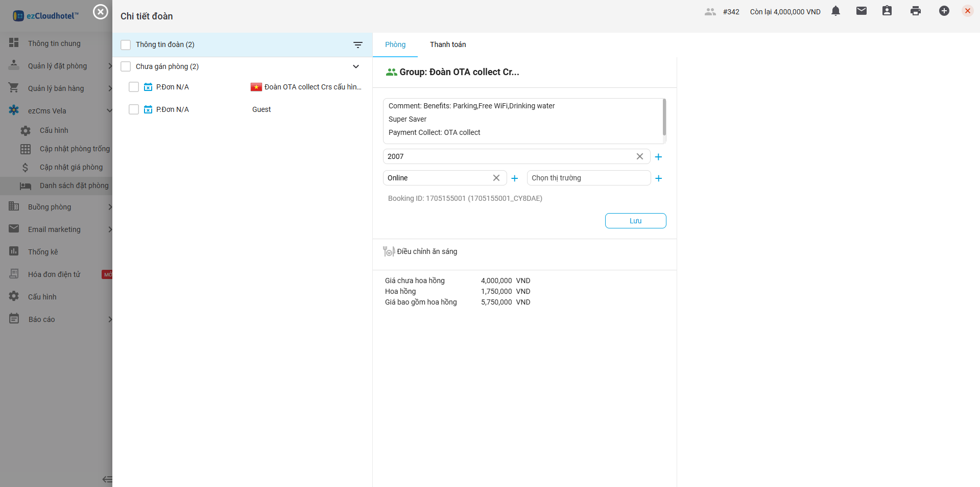Open the mail envelope icon
The width and height of the screenshot is (980, 487).
(861, 11)
